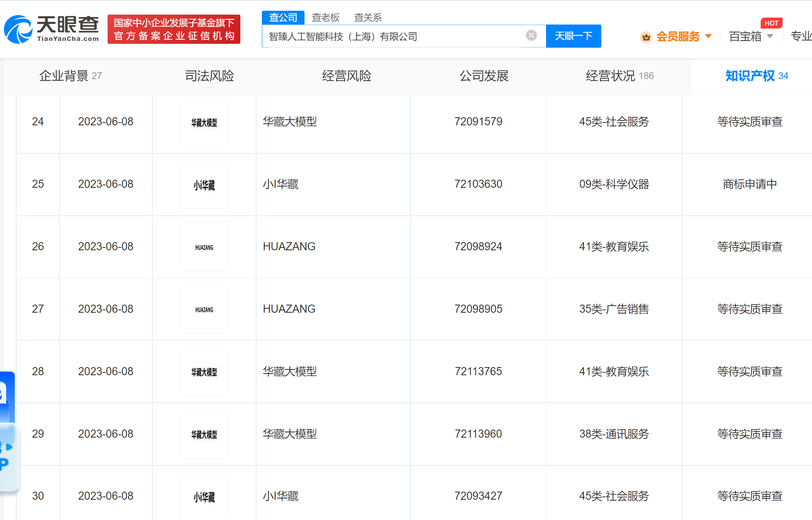The image size is (812, 520).
Task: Expand the 会员服务 dropdown
Action: tap(678, 37)
